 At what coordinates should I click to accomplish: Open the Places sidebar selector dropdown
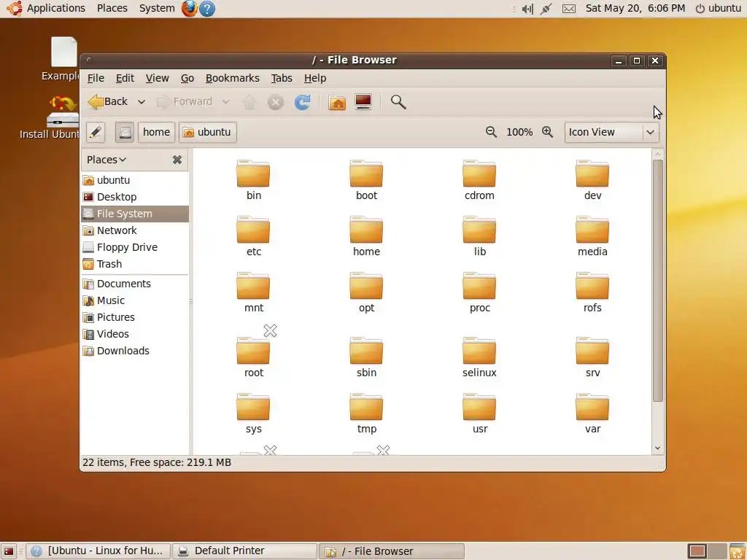(x=107, y=160)
